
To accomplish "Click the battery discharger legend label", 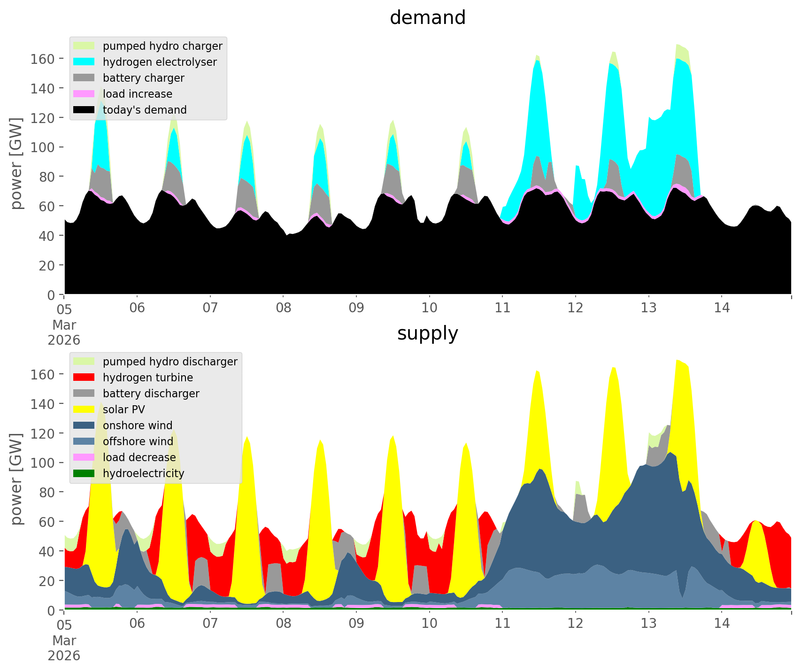I will click(151, 394).
